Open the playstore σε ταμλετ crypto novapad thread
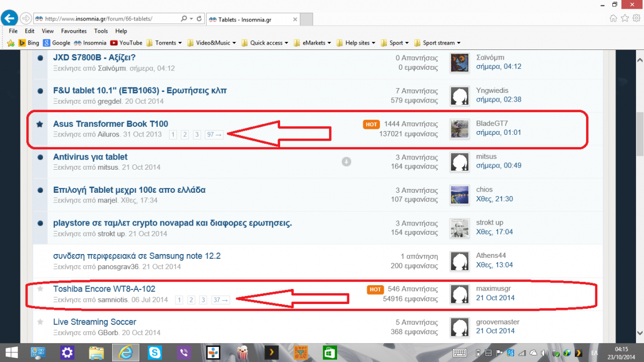644x362 pixels. [x=172, y=223]
